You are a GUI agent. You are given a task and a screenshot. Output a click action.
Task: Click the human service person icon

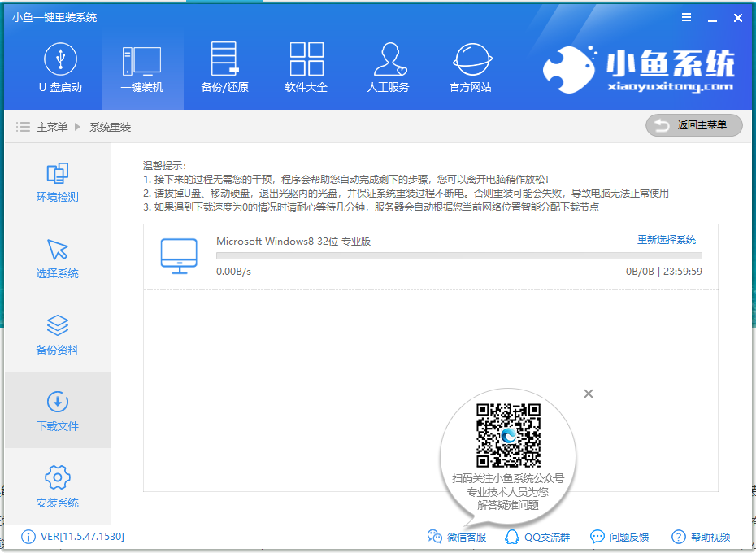pos(390,59)
